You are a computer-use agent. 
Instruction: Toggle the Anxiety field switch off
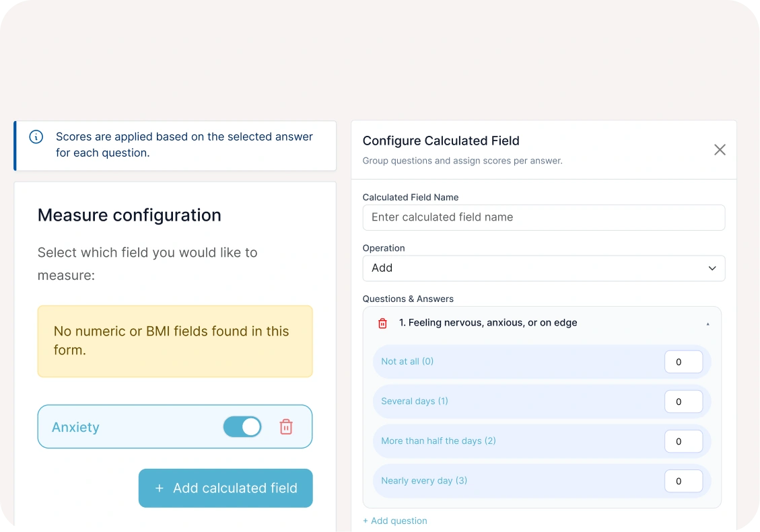point(242,426)
